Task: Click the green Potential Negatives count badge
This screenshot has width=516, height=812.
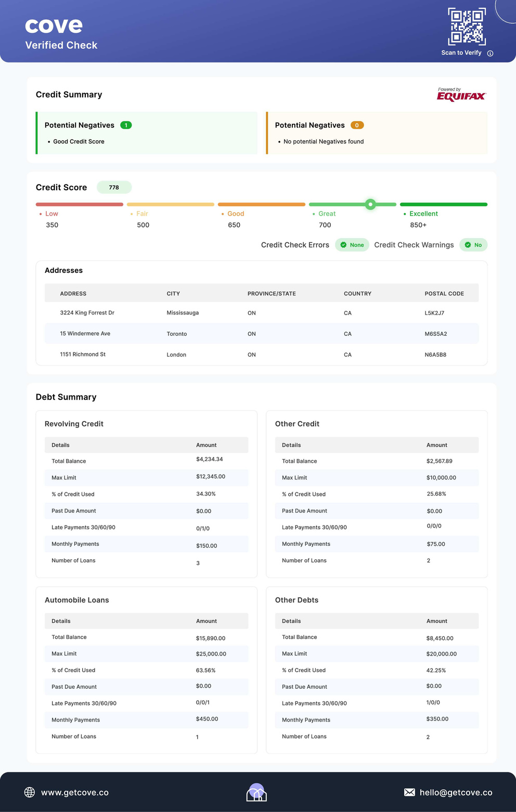Action: pos(126,125)
